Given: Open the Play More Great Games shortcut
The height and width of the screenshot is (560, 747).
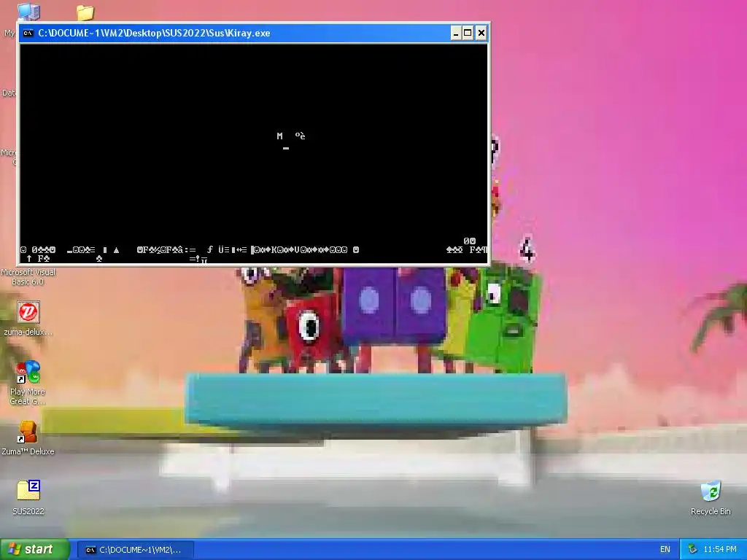Looking at the screenshot, I should pyautogui.click(x=28, y=372).
